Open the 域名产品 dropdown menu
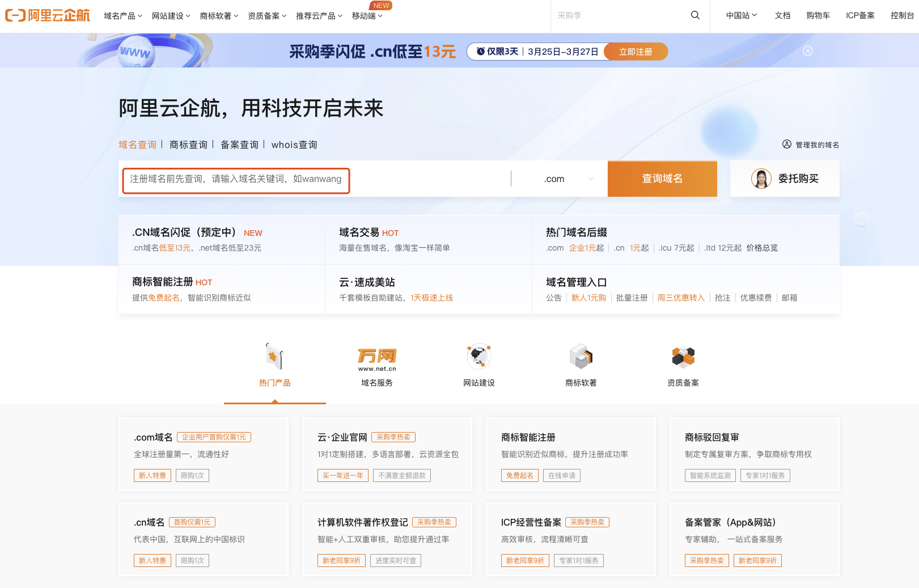The width and height of the screenshot is (919, 588). 123,16
